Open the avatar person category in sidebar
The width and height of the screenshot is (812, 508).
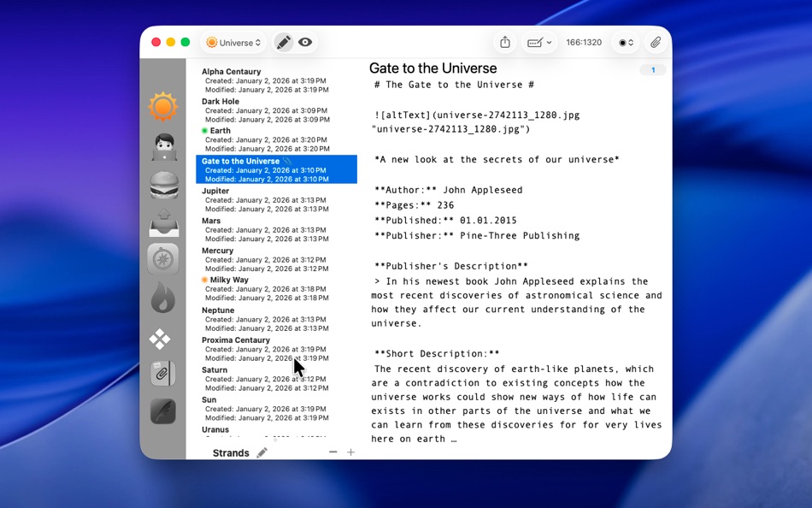[x=162, y=145]
